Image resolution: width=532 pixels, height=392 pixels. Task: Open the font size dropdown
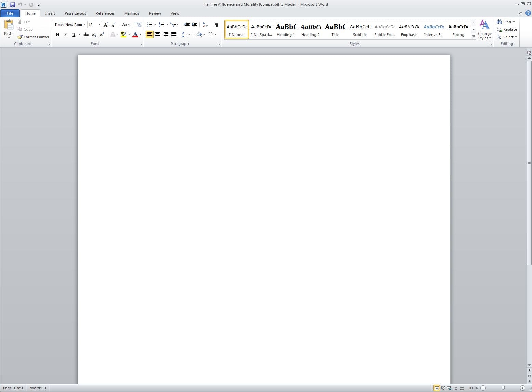[99, 25]
